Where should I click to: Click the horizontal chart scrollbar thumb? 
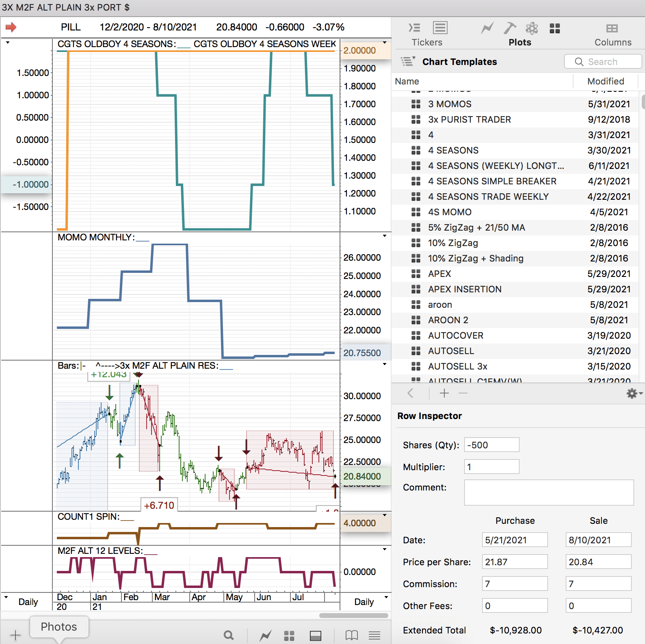353,615
